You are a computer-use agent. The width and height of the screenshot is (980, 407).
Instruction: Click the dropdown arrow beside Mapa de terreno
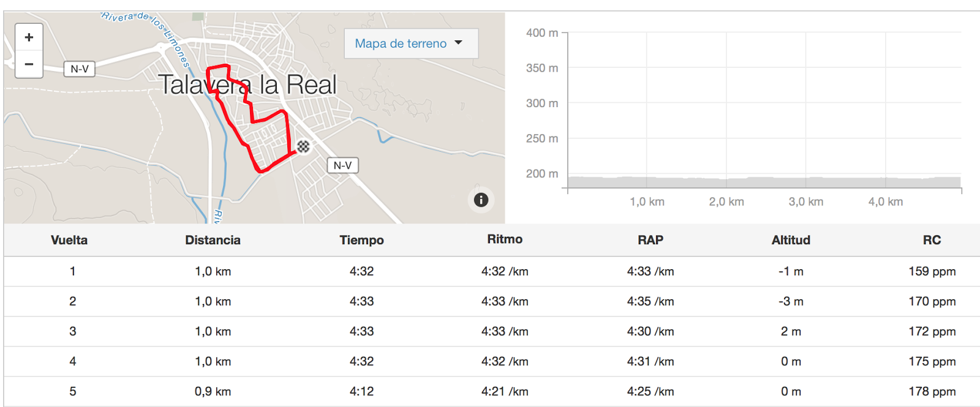click(459, 43)
